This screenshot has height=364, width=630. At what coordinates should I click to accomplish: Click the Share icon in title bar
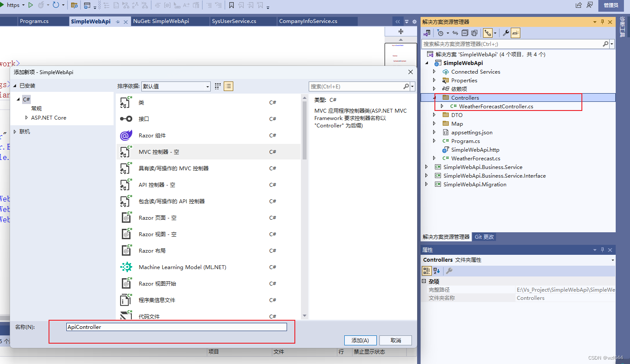578,5
